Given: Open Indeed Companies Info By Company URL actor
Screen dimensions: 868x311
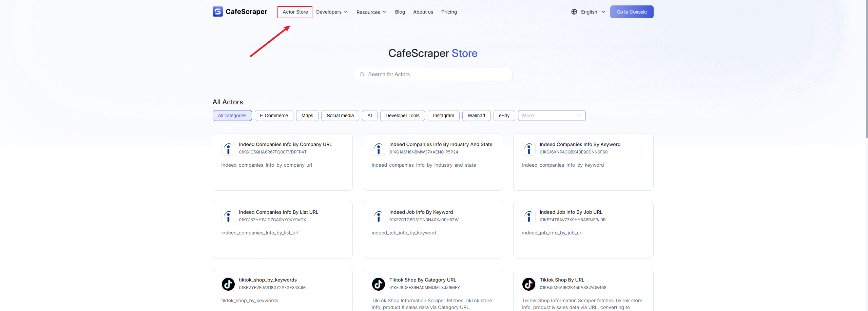Looking at the screenshot, I should tap(285, 144).
